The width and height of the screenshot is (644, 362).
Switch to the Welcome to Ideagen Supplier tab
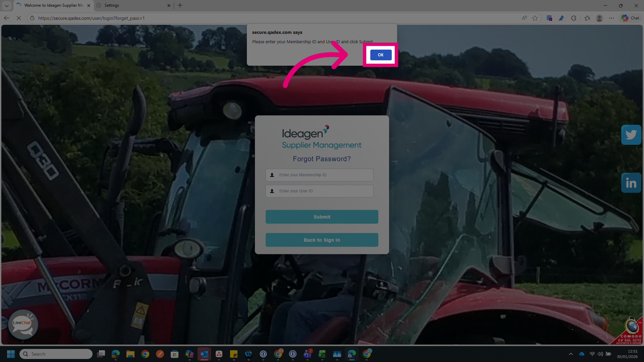pyautogui.click(x=54, y=5)
